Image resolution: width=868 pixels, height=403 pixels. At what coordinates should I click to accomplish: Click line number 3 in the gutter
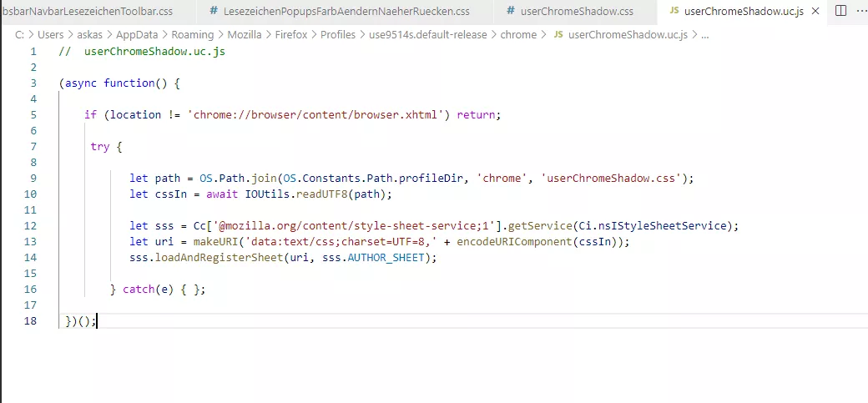click(x=33, y=83)
